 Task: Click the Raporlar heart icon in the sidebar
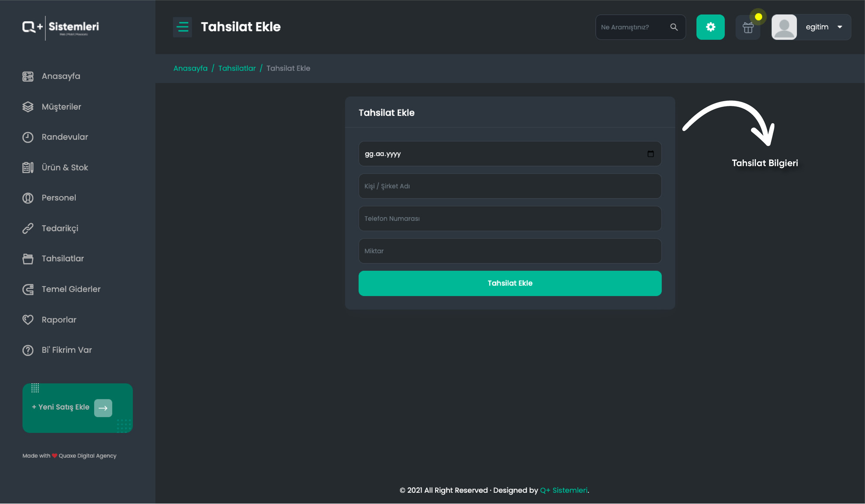tap(28, 320)
